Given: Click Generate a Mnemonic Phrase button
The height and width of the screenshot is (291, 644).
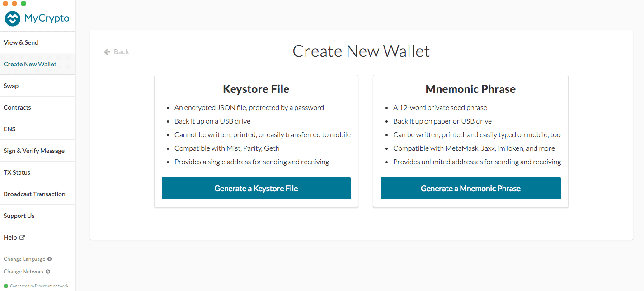Looking at the screenshot, I should pos(470,188).
